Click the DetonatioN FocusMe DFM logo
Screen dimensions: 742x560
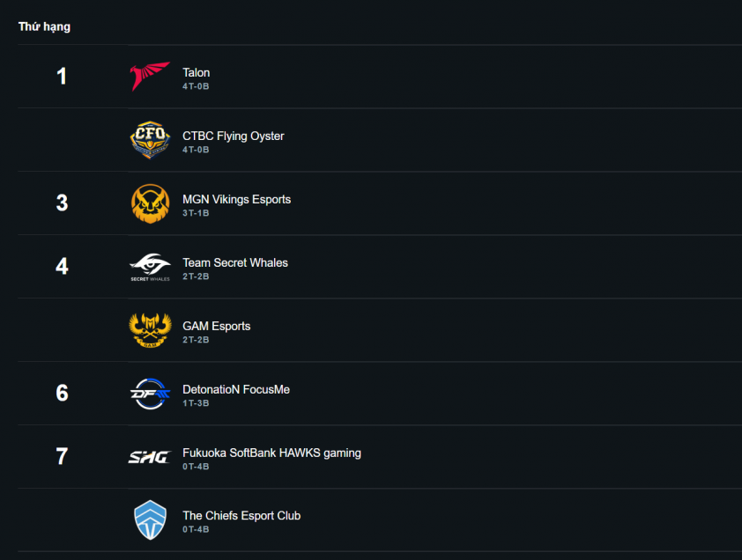point(150,394)
